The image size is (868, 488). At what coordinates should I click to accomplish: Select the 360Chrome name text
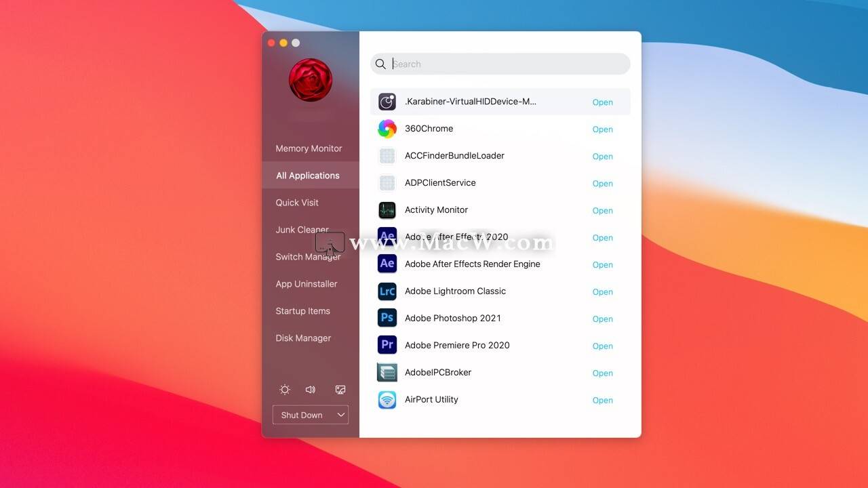[429, 129]
